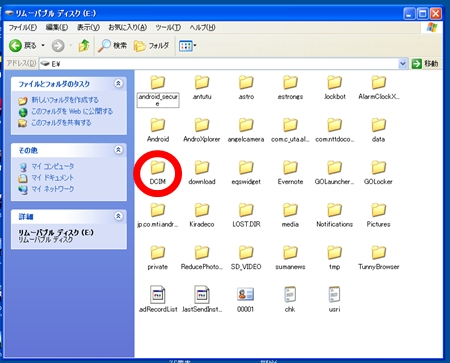Click the create new folder link
Viewport: 450px width, 363px height.
click(65, 100)
